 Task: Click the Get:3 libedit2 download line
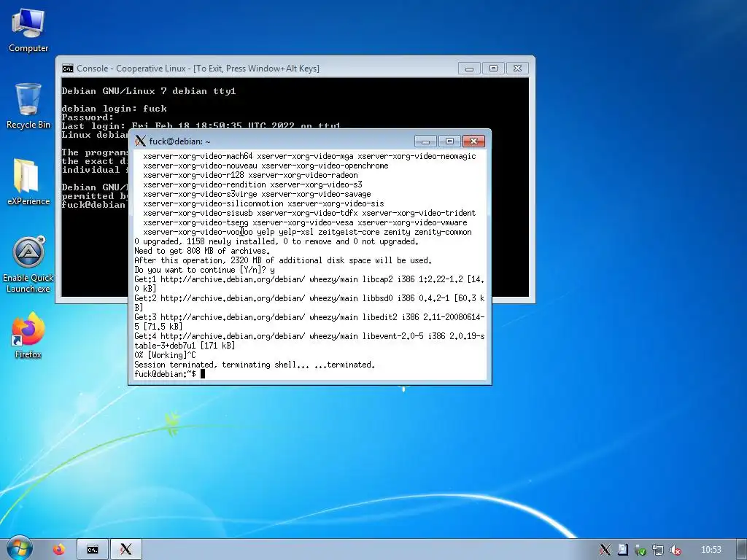click(309, 322)
